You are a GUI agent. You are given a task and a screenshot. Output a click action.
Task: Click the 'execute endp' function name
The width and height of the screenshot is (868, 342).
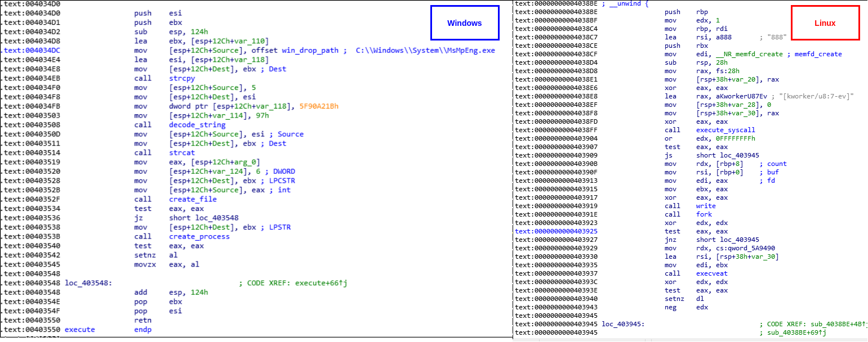pos(79,330)
